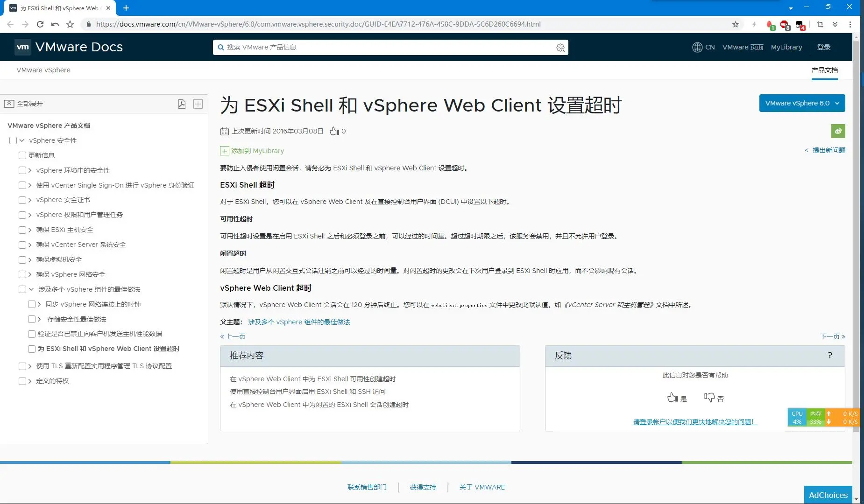The image size is (864, 504).
Task: Click the thumbs-up 是 feedback icon
Action: click(x=672, y=398)
